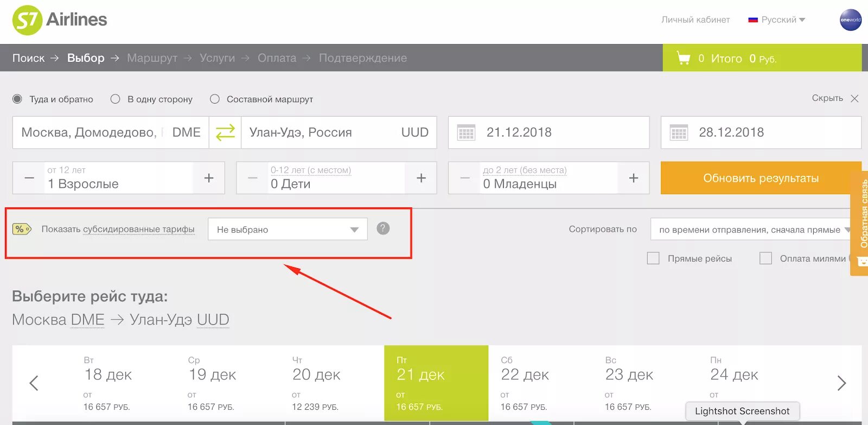Image resolution: width=868 pixels, height=425 pixels.
Task: Open the return date calendar icon
Action: (x=679, y=132)
